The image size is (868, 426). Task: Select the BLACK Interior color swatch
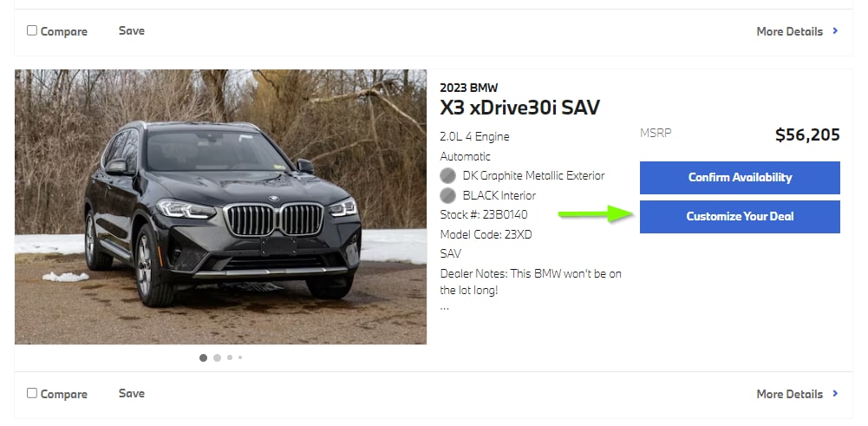pyautogui.click(x=447, y=195)
